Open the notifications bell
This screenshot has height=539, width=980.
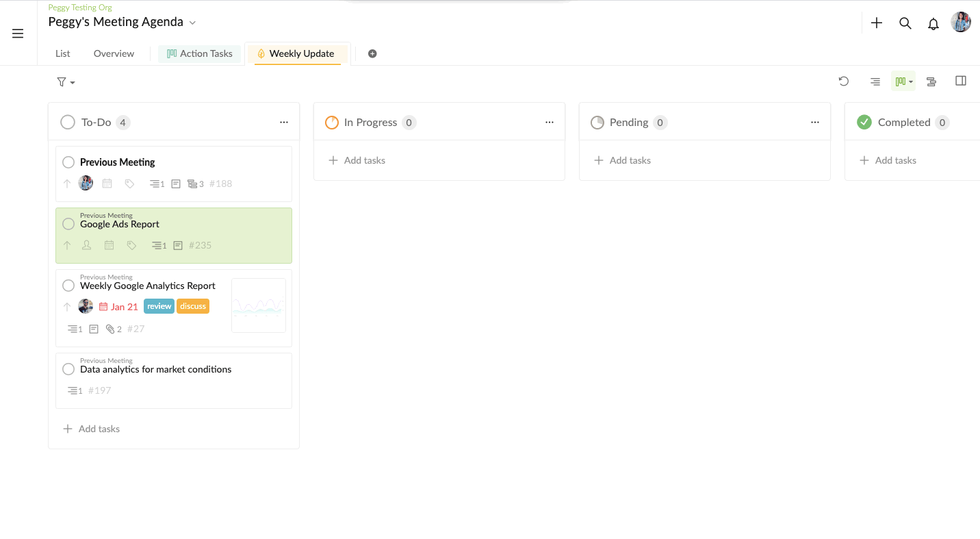coord(933,24)
